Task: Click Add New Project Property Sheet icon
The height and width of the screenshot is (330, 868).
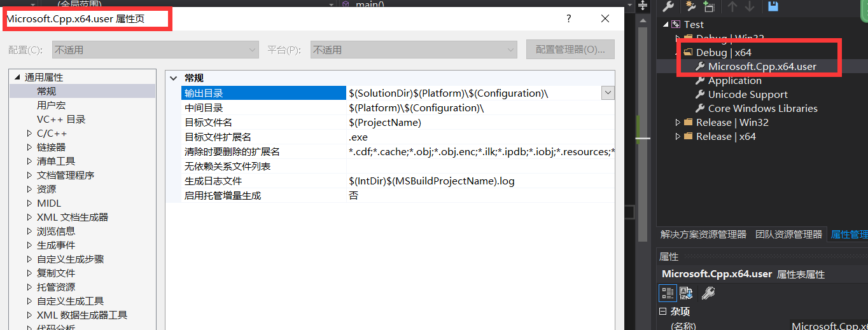Action: [x=690, y=6]
